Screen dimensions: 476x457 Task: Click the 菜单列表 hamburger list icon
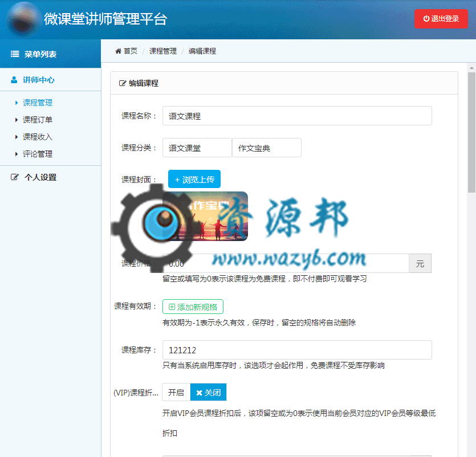[x=15, y=54]
